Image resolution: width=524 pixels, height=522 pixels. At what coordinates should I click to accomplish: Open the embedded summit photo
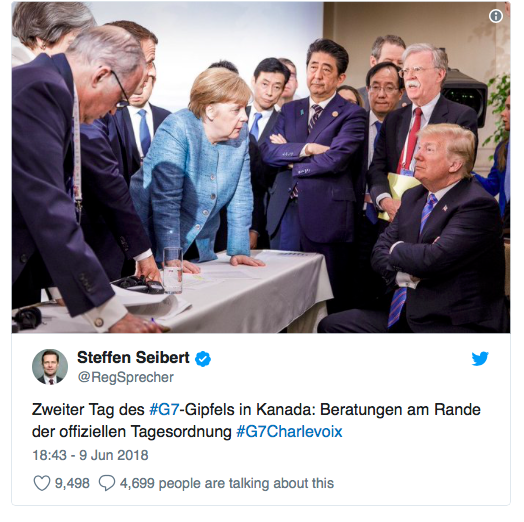tap(261, 167)
